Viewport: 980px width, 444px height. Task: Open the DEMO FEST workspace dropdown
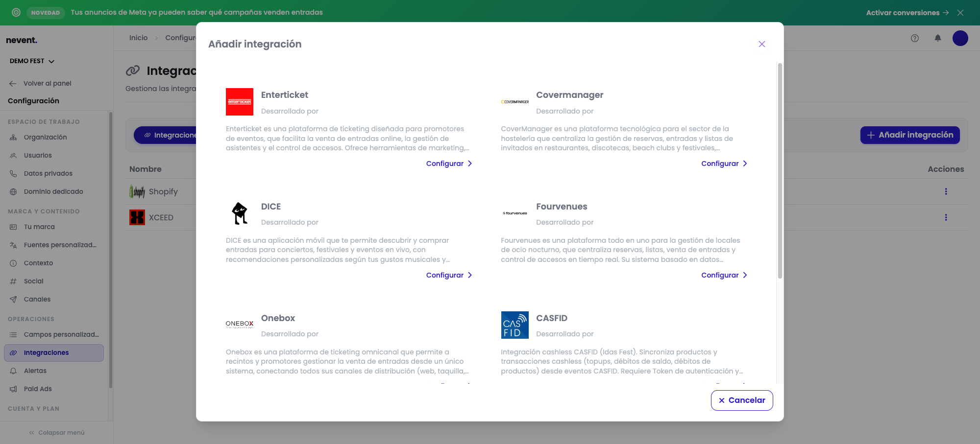click(x=32, y=61)
